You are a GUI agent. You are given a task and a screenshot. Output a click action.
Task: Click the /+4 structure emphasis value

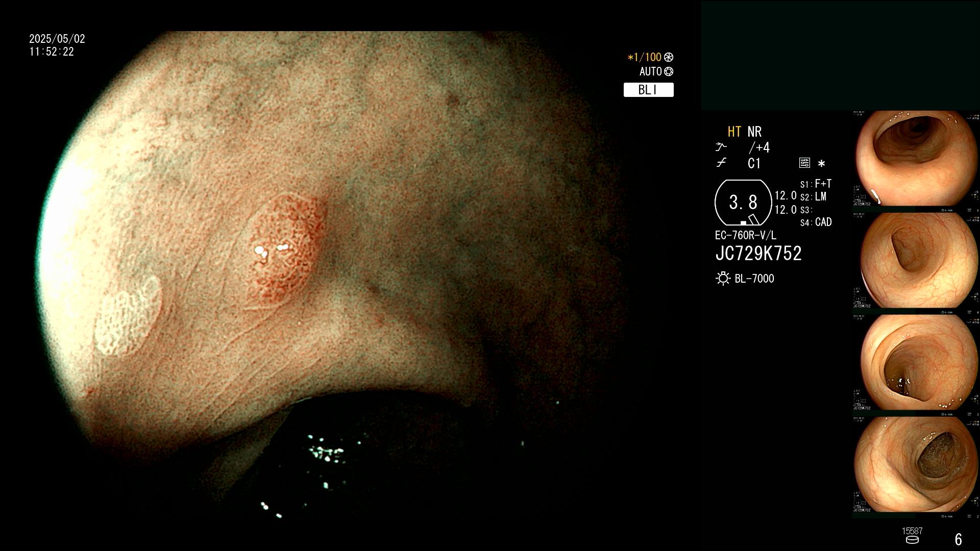tap(759, 147)
